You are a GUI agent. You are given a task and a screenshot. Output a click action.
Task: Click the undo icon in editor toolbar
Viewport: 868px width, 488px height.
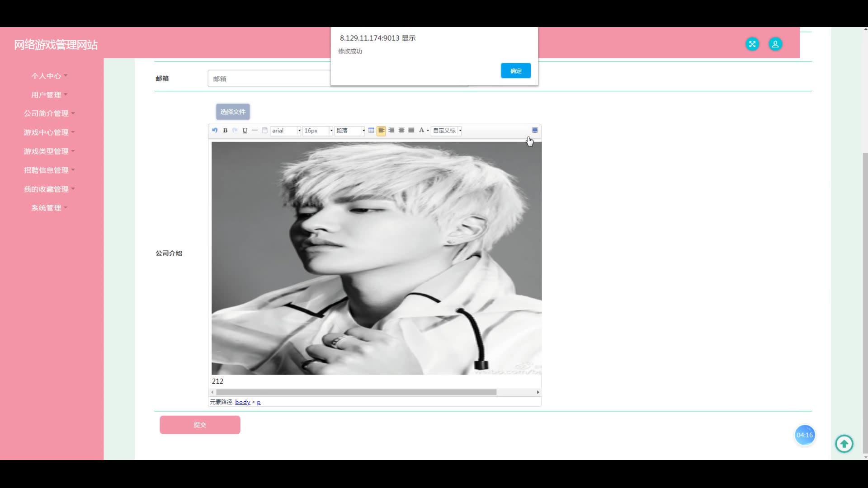pos(215,131)
